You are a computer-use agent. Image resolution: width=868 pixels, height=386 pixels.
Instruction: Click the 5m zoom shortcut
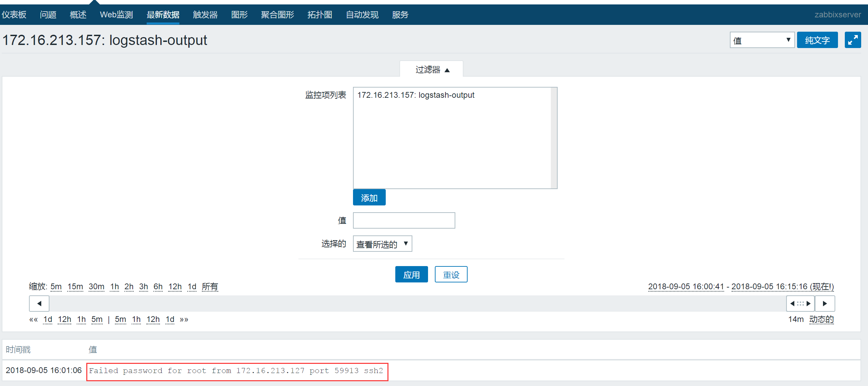tap(55, 287)
